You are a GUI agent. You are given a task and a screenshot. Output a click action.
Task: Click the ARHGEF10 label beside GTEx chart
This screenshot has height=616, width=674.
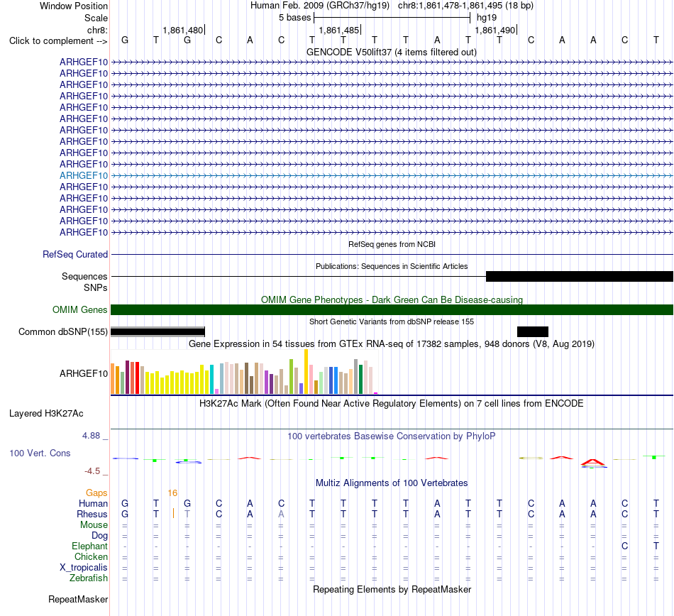coord(84,373)
